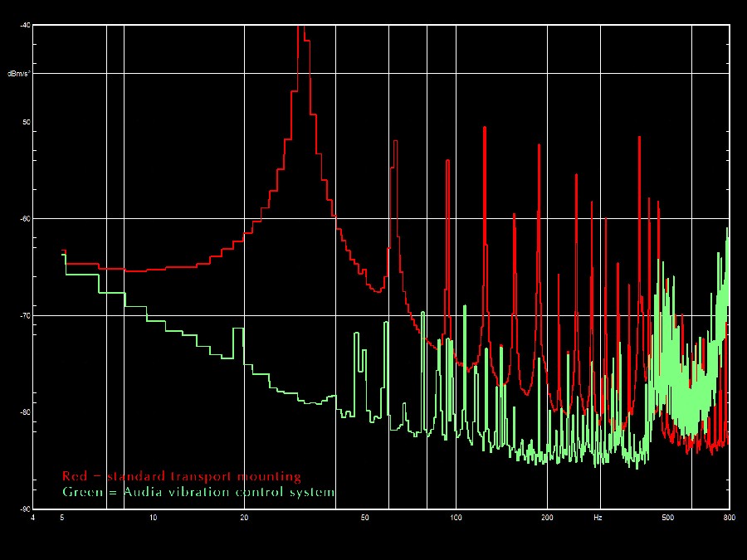The image size is (747, 560).
Task: Click the green Audia vibration control system legend
Action: 198,492
